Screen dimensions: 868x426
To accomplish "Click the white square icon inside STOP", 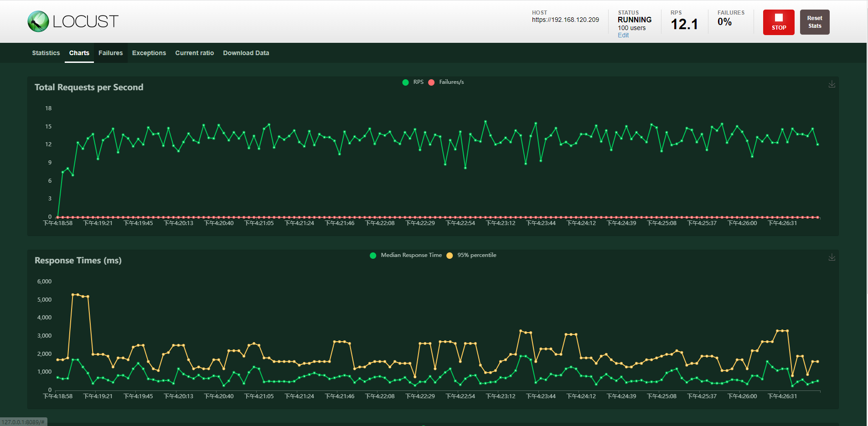I will 779,17.
